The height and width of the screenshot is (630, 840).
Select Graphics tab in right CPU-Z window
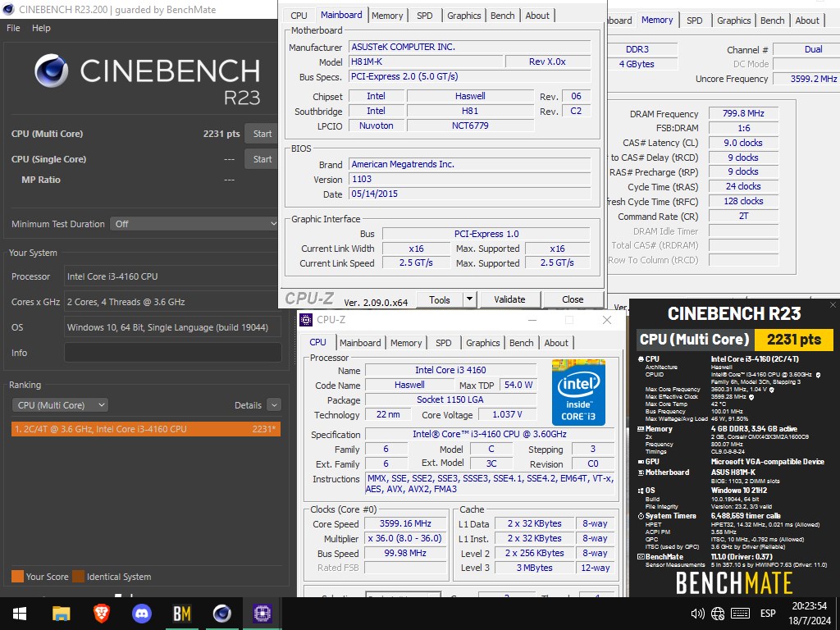click(734, 21)
